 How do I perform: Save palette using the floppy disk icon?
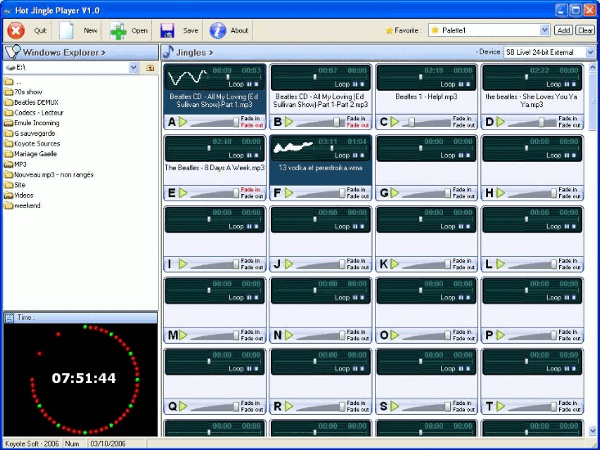pyautogui.click(x=167, y=30)
